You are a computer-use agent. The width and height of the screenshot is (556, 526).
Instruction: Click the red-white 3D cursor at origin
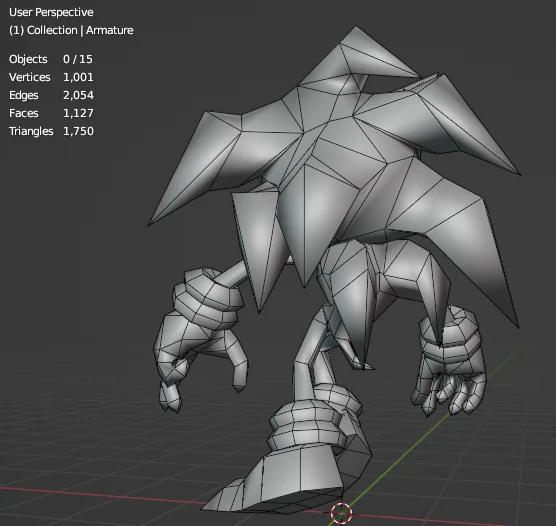341,513
